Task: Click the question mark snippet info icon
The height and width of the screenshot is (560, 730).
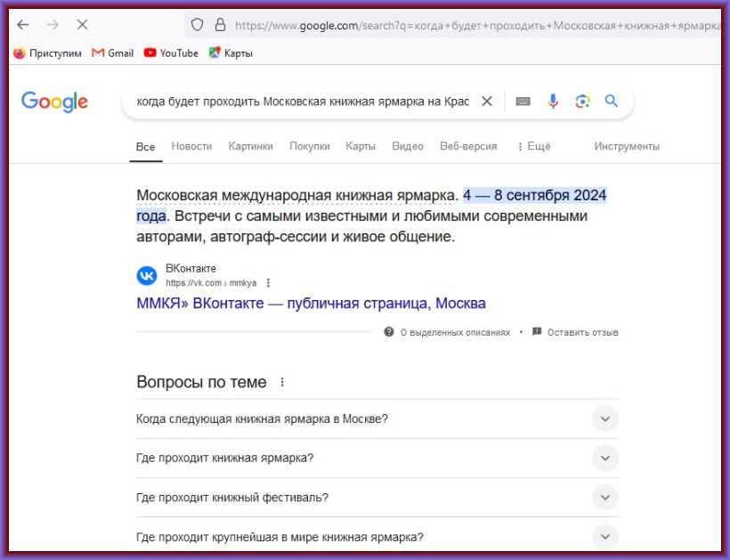Action: [389, 332]
